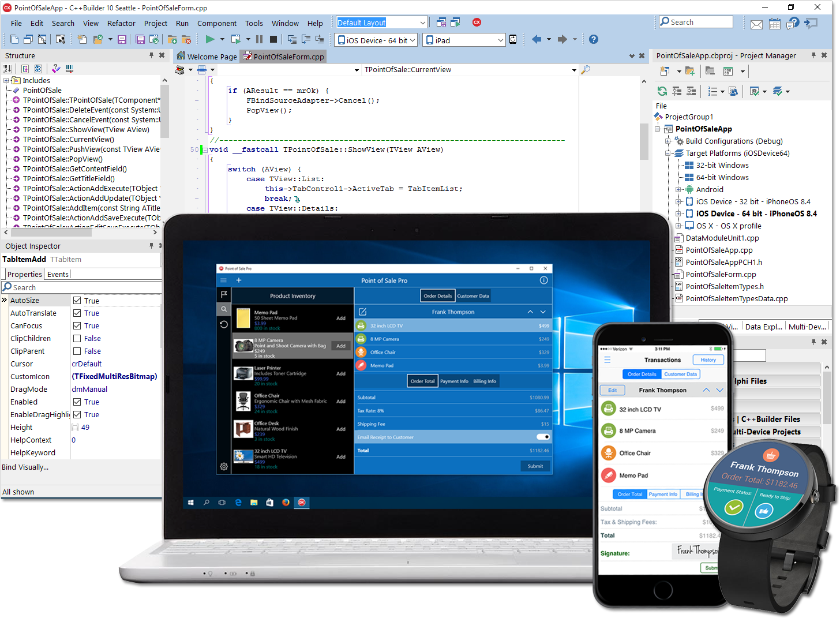Screen dimensions: 840x618
Task: Click the calendar icon in top-right toolbar
Action: coord(775,24)
